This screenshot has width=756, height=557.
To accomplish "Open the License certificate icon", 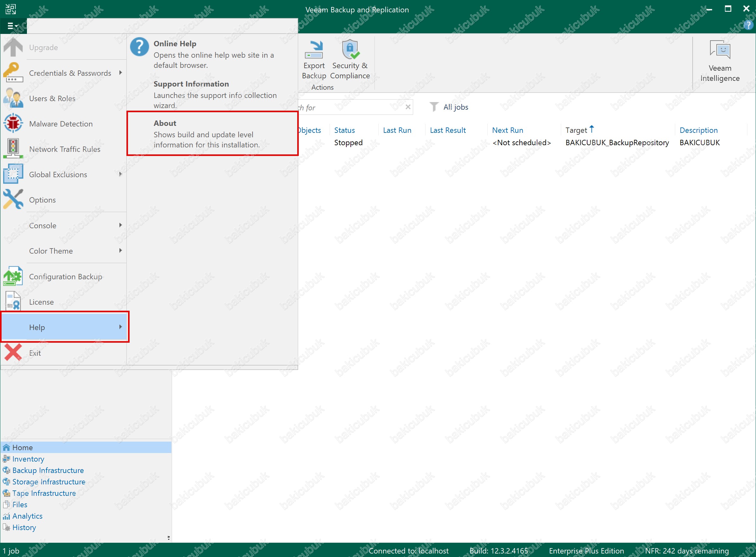I will pyautogui.click(x=13, y=301).
